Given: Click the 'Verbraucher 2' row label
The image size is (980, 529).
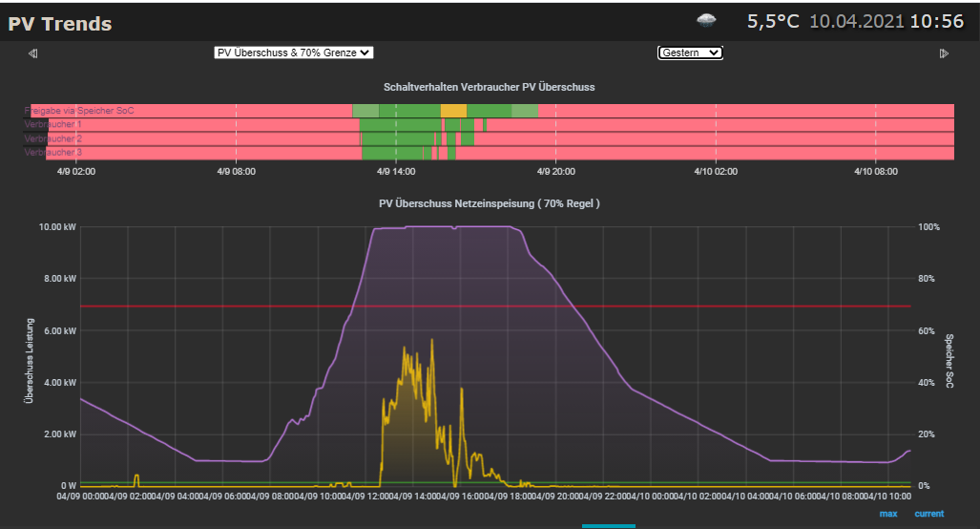Looking at the screenshot, I should [53, 138].
